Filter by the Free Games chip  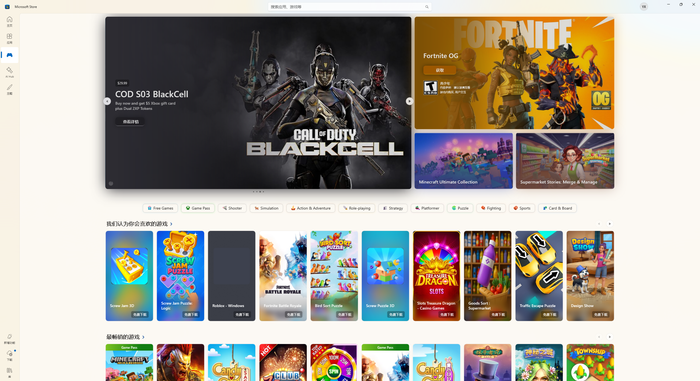pyautogui.click(x=160, y=208)
